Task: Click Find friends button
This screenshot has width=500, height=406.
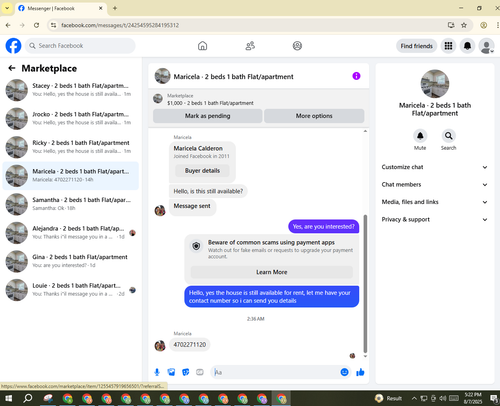Action: (x=416, y=46)
